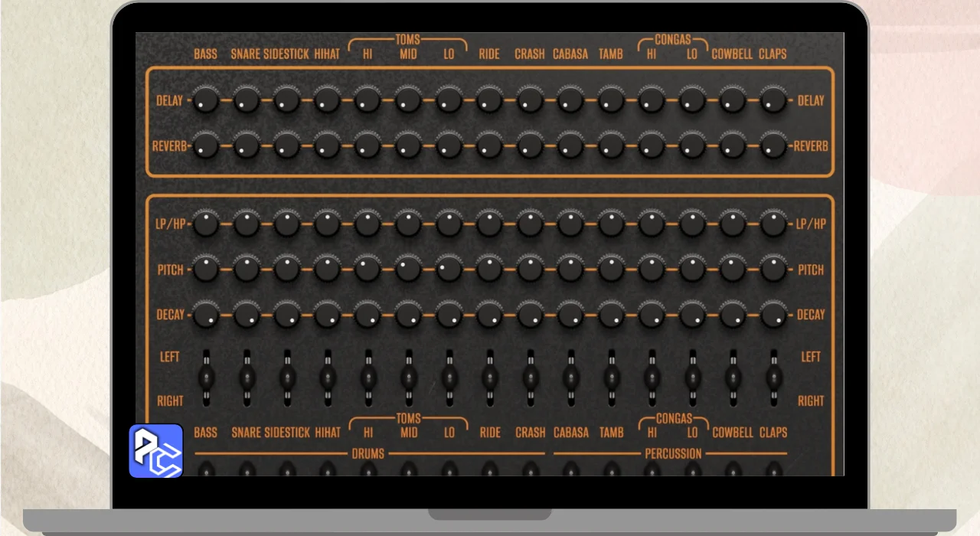980x536 pixels.
Task: Click the Toms Hi Pitch knob
Action: pos(368,269)
